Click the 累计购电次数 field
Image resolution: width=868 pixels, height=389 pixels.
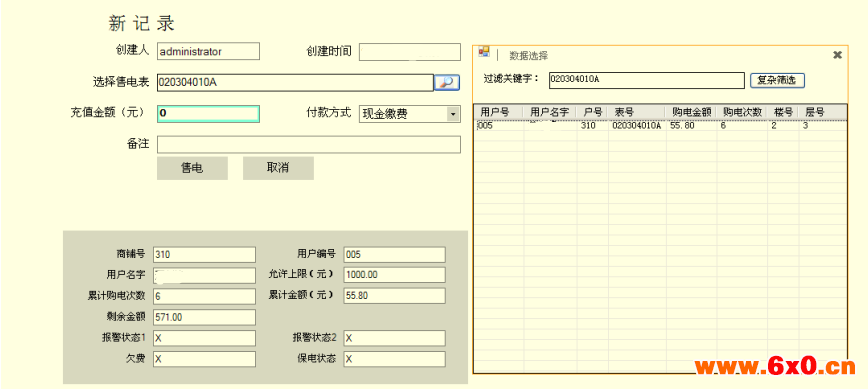tap(205, 296)
